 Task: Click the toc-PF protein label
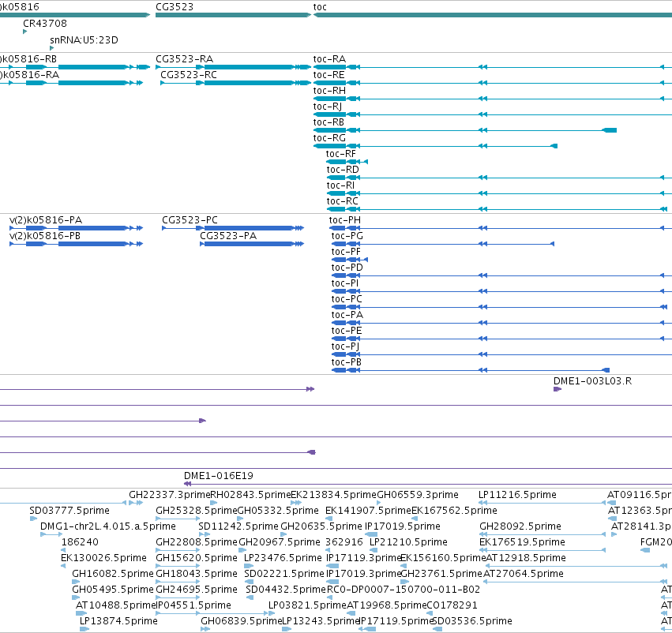[346, 252]
